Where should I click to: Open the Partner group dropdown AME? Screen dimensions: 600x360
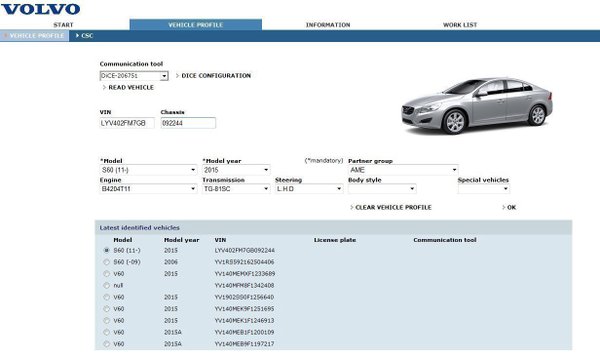coord(403,170)
